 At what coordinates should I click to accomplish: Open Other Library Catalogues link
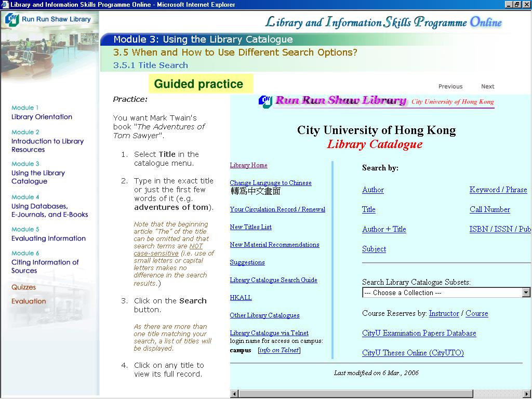tap(264, 315)
